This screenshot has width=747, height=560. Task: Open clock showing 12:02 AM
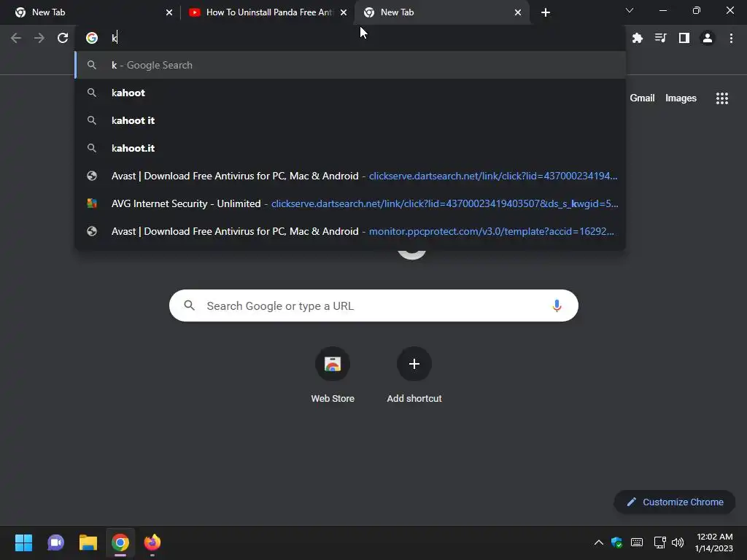(x=713, y=542)
